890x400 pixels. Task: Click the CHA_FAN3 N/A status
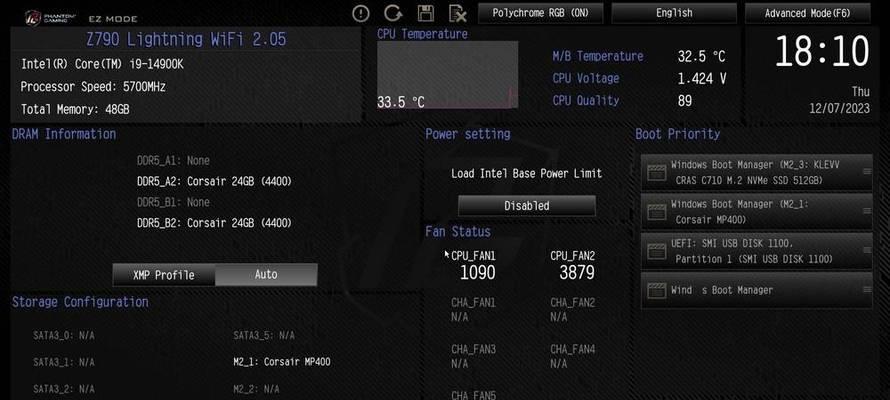point(460,363)
